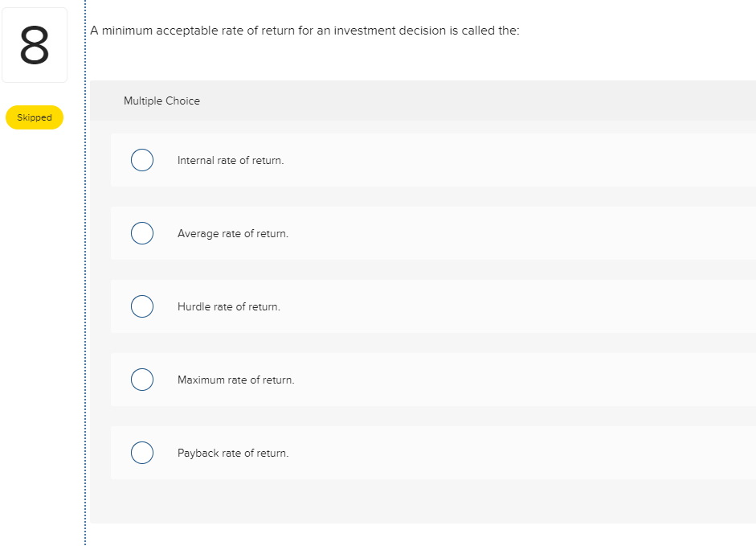Choose the answer labeled Hurdle rate of return
This screenshot has width=756, height=546.
click(x=228, y=306)
